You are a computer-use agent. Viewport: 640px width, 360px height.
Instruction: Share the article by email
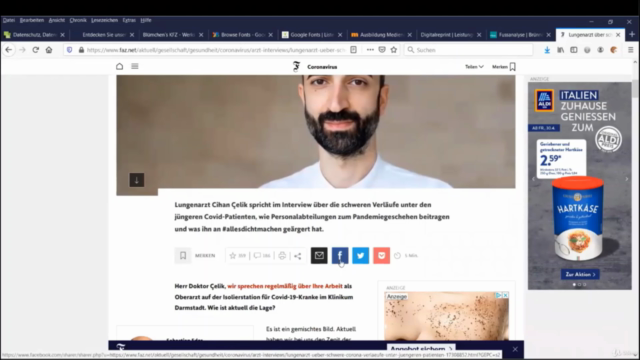pos(319,256)
